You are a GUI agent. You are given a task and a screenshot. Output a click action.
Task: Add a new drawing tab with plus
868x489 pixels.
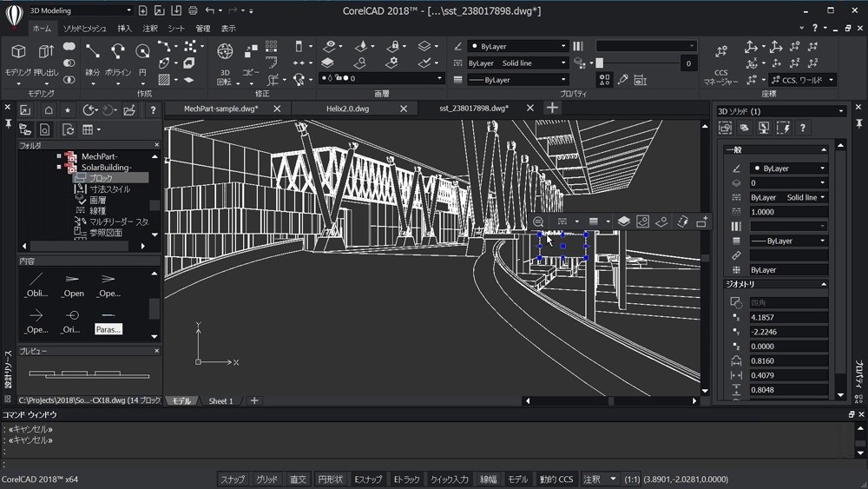click(552, 108)
